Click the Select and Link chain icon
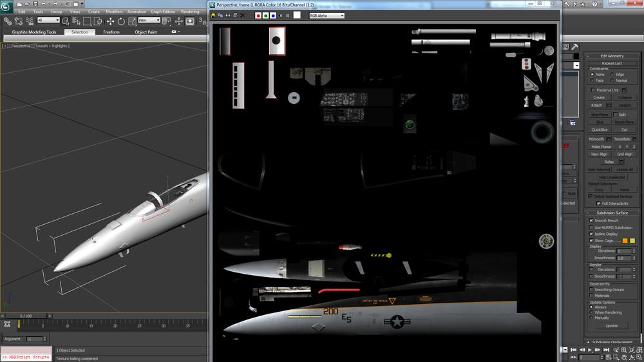The height and width of the screenshot is (362, 644). (x=8, y=21)
